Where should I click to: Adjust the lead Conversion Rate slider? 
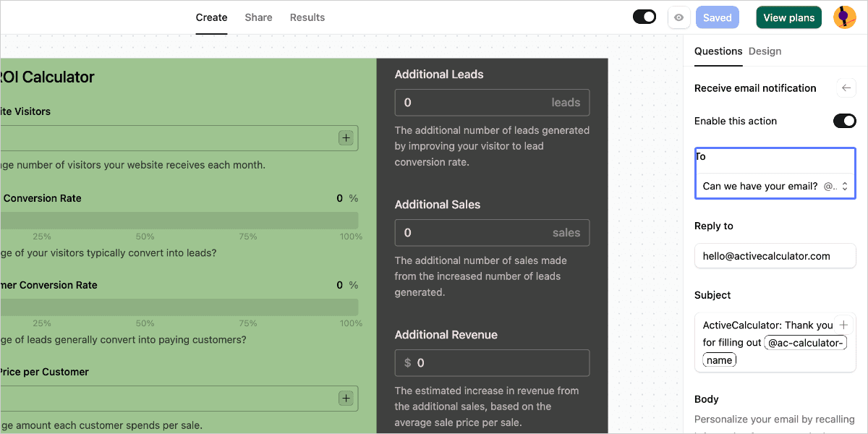(x=179, y=221)
